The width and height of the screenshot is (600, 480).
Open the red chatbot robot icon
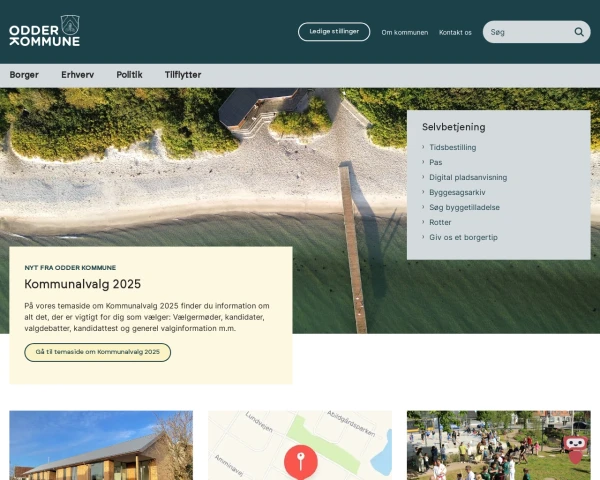[576, 449]
